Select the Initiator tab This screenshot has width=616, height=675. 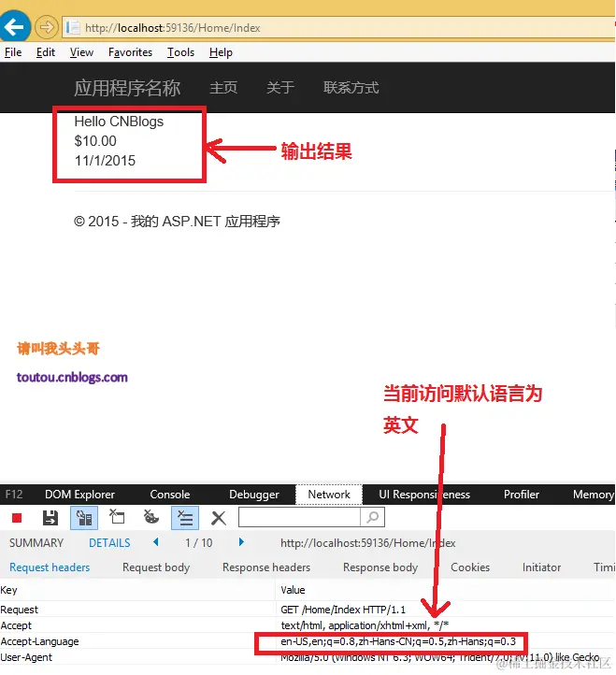[541, 567]
